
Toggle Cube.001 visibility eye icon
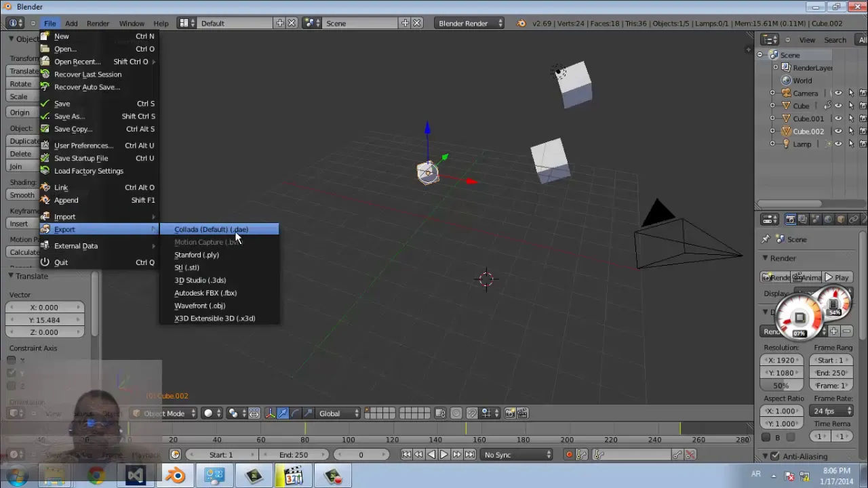pos(838,119)
